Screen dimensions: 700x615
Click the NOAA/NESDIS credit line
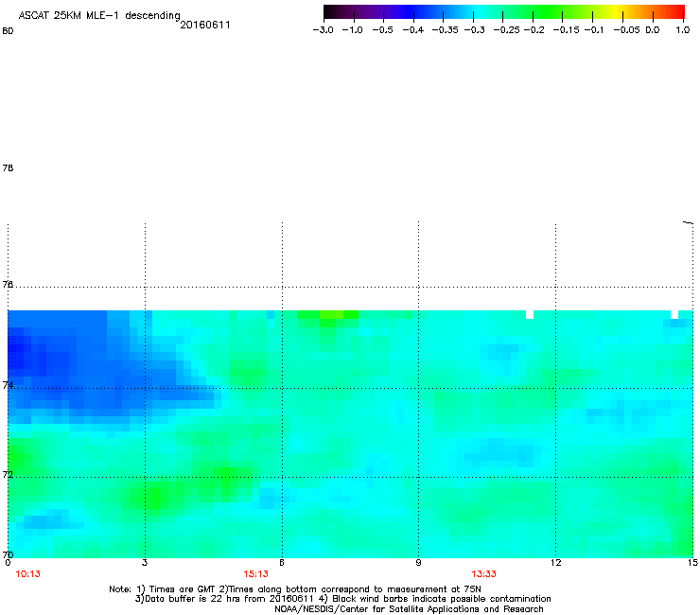(409, 609)
